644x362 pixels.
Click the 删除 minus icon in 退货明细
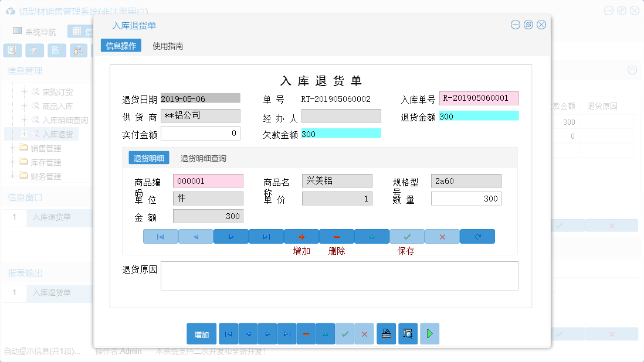pyautogui.click(x=336, y=236)
